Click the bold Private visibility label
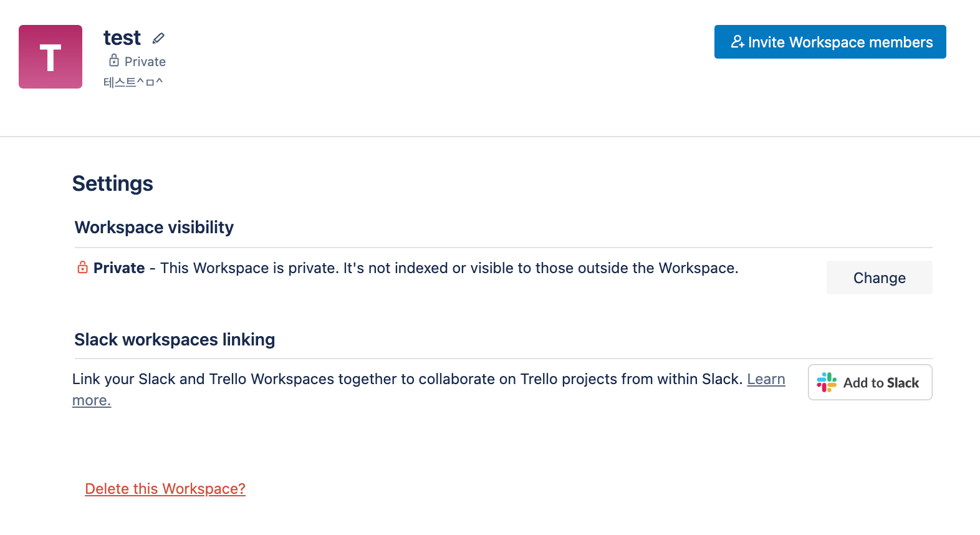 click(x=119, y=268)
